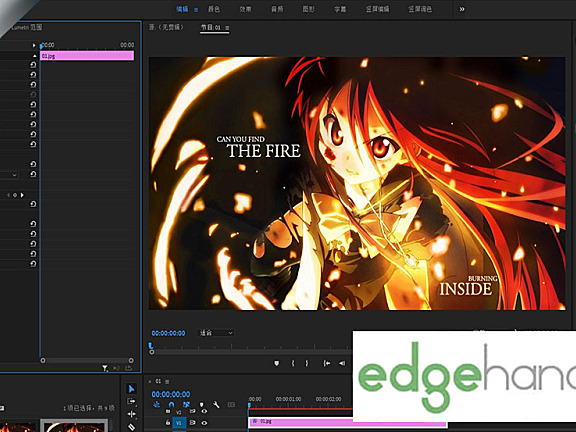Select the Razor tool

(x=131, y=427)
